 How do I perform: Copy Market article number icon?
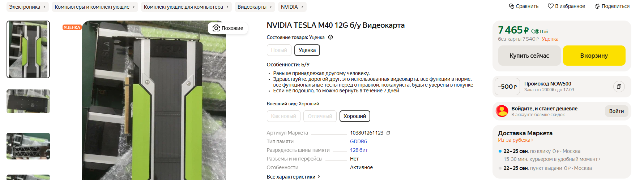click(388, 133)
